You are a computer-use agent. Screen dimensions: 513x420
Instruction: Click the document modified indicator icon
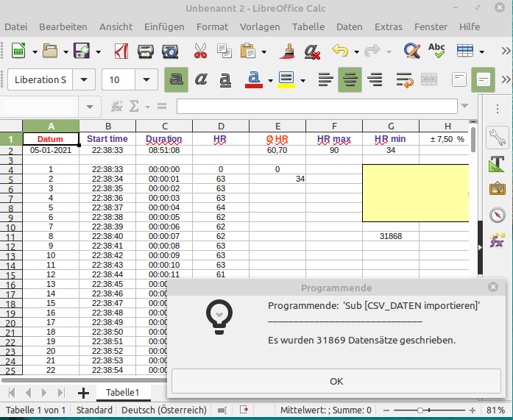coord(244,410)
